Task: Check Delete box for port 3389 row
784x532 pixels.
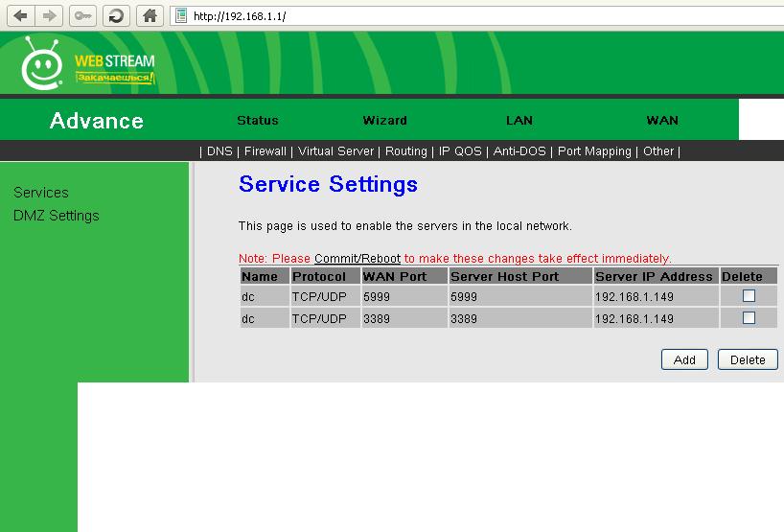Action: (749, 318)
